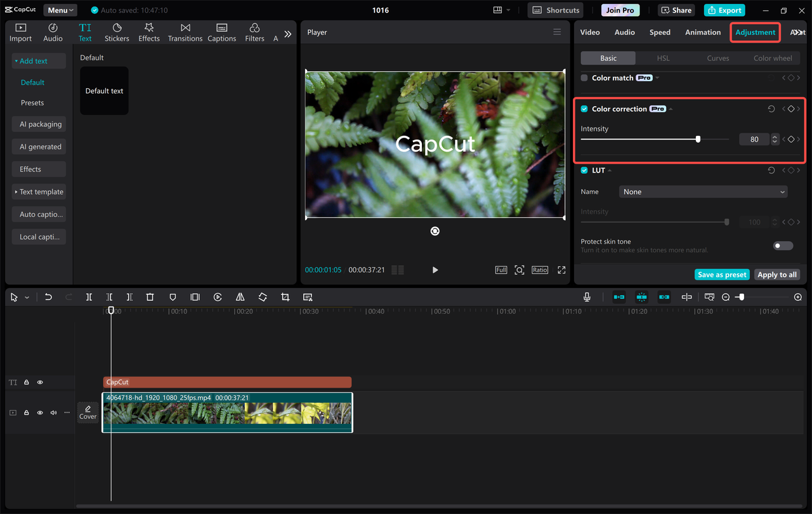This screenshot has height=514, width=812.
Task: Select the Rotate icon above the timeline
Action: point(262,296)
